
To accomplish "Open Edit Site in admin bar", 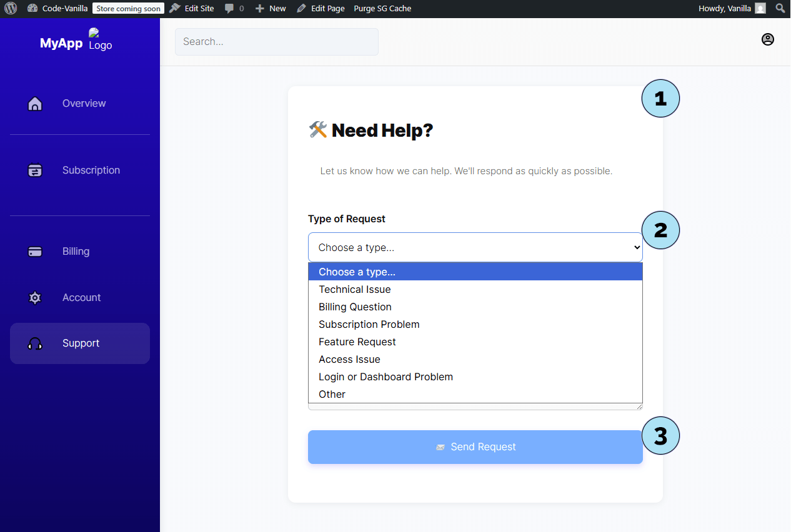I will (x=192, y=9).
